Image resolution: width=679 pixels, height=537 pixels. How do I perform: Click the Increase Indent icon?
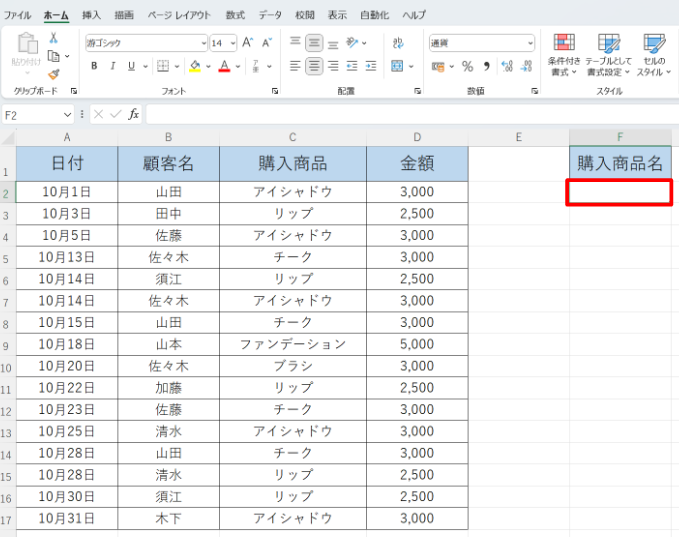[x=372, y=66]
